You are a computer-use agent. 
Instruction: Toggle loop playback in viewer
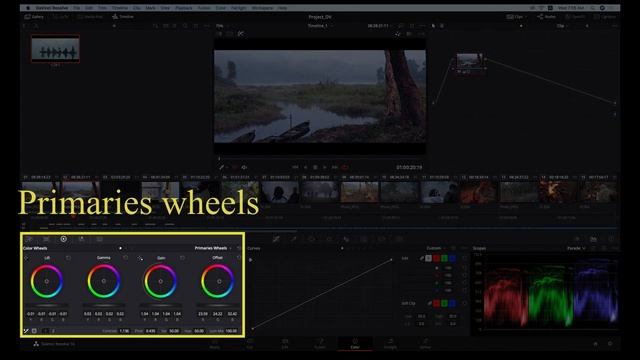tap(345, 167)
